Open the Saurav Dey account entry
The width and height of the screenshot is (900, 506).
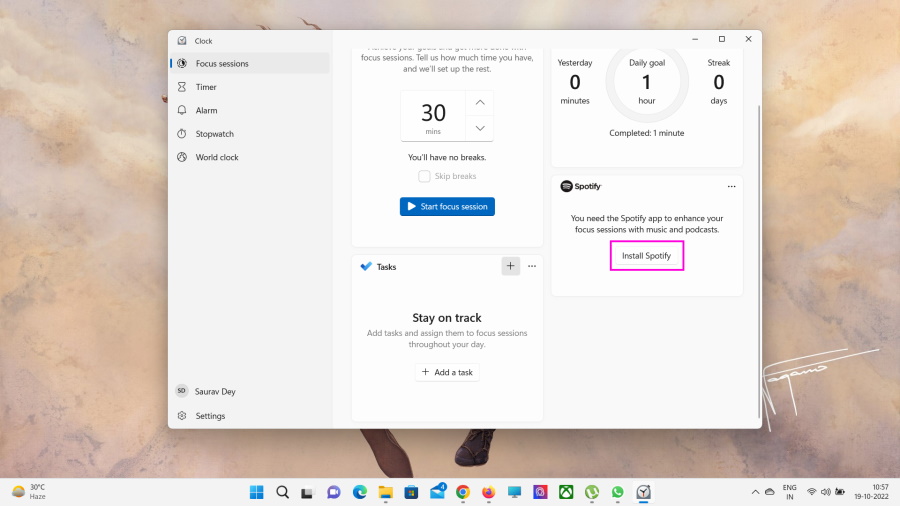click(215, 391)
